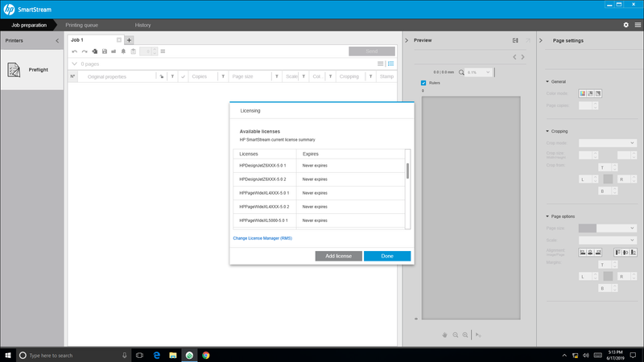Toggle the checkmark column header in job table
644x362 pixels.
[x=184, y=76]
